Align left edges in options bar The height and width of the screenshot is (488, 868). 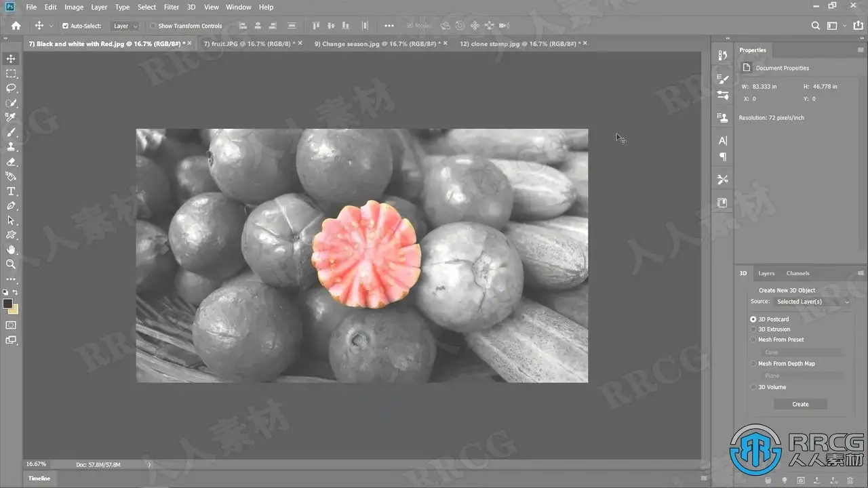click(243, 26)
